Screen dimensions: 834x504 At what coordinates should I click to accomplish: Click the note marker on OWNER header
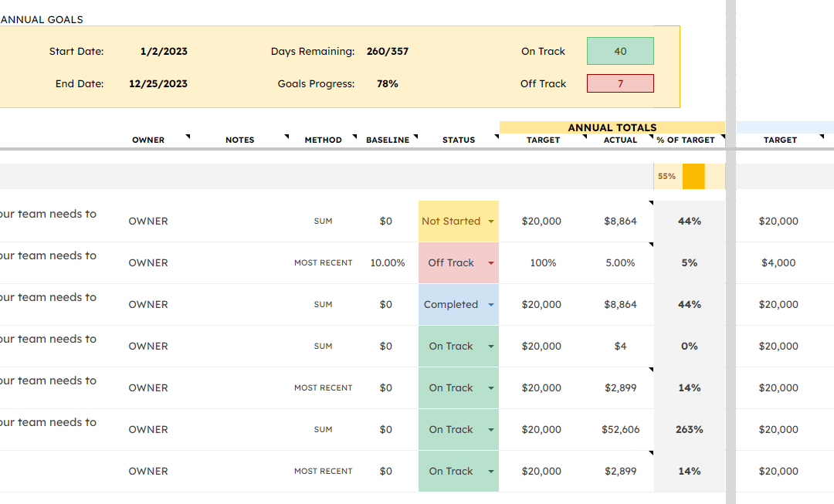pyautogui.click(x=188, y=137)
